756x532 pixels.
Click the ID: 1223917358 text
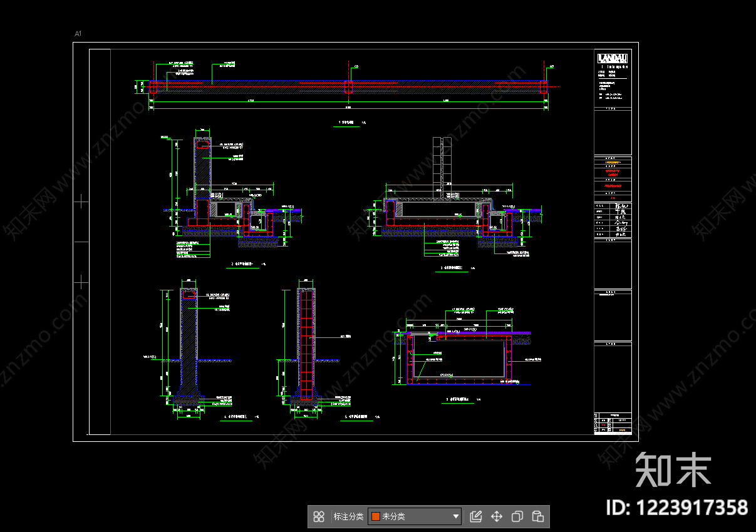click(x=676, y=507)
